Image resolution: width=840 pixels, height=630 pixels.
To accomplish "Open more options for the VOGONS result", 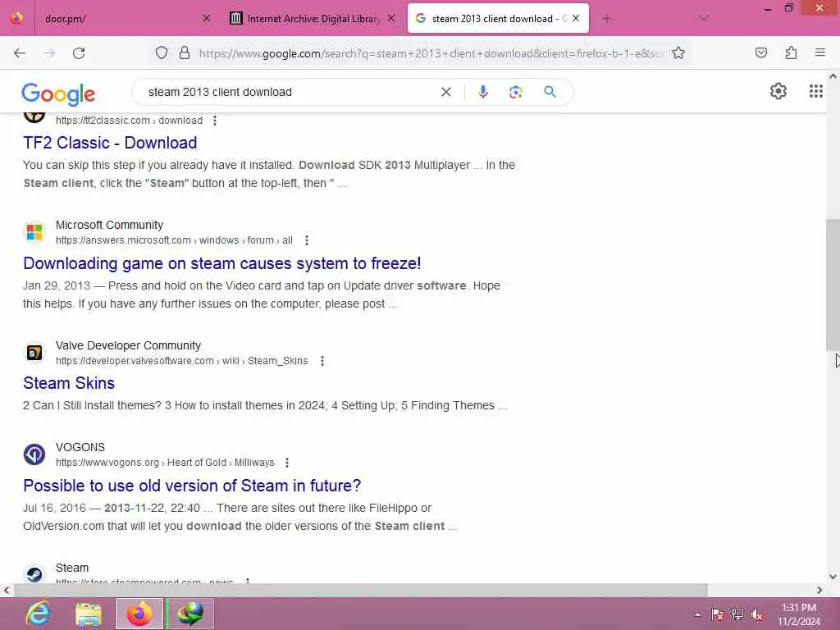I will coord(287,463).
